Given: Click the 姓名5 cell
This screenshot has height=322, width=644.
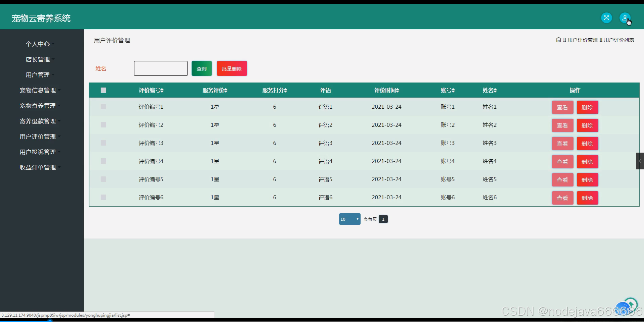Looking at the screenshot, I should pyautogui.click(x=490, y=179).
